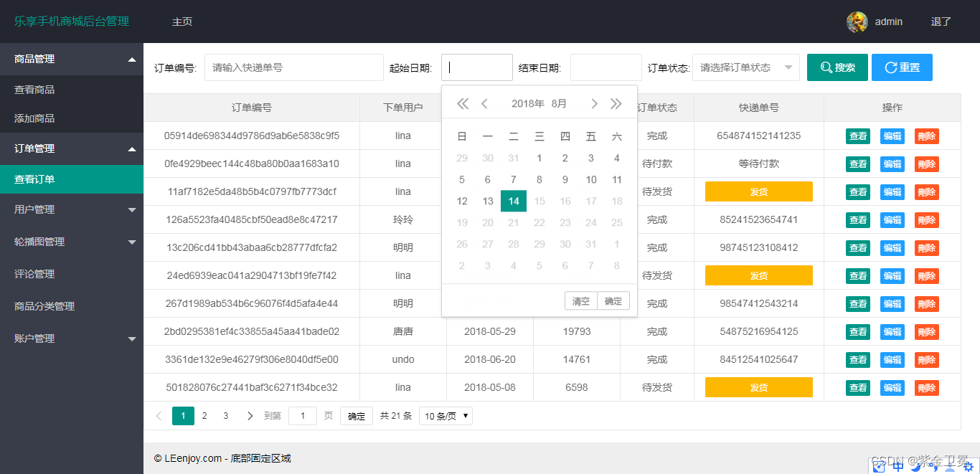
Task: Select day 14 on the calendar
Action: pos(513,201)
